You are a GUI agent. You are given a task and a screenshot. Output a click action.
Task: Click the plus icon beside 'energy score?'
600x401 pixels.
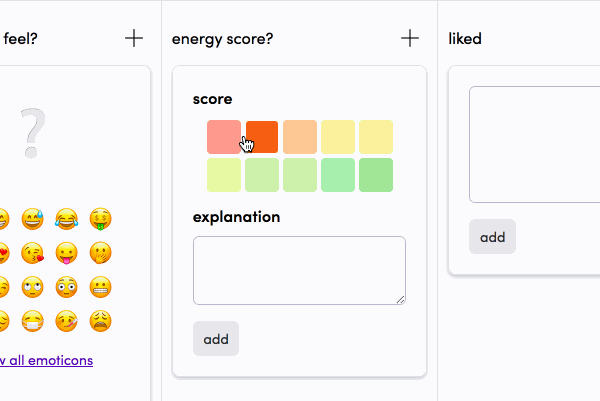tap(410, 38)
